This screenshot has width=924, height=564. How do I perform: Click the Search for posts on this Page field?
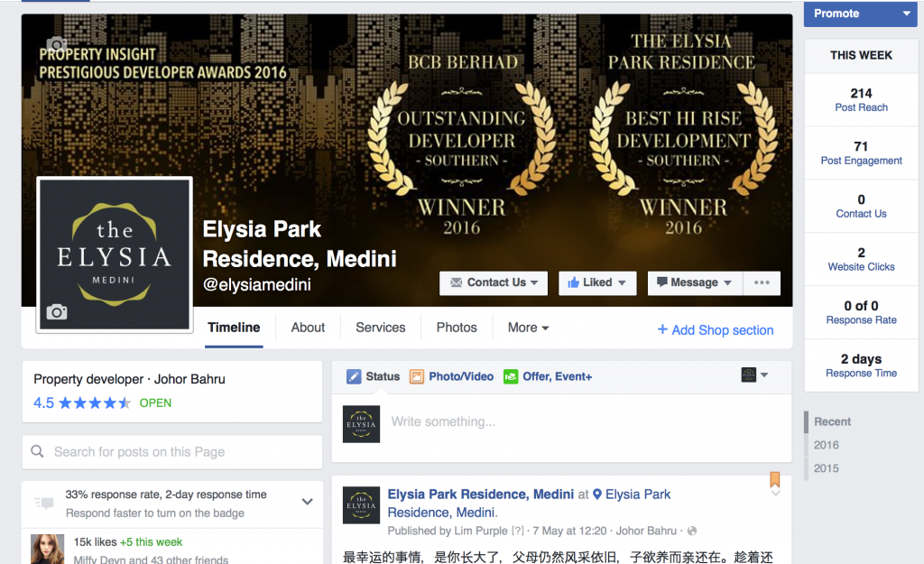pos(172,452)
